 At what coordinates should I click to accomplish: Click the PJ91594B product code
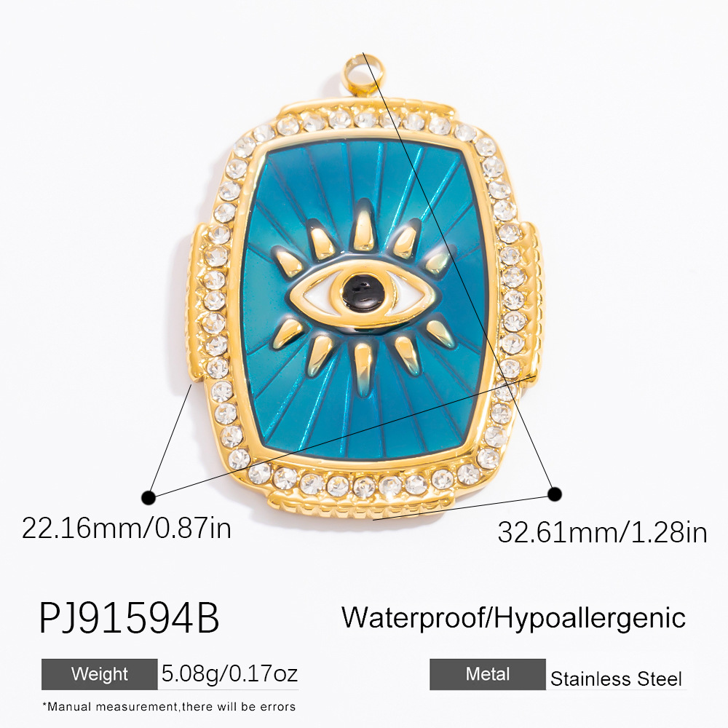click(129, 618)
